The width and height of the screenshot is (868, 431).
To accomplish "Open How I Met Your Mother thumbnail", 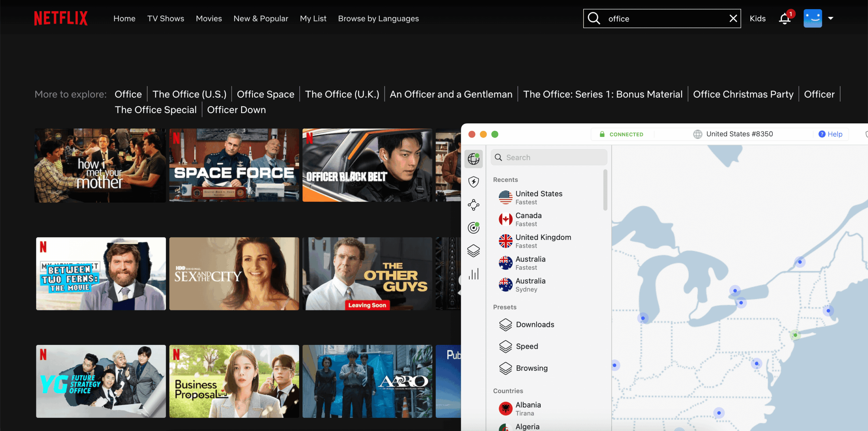I will (100, 165).
